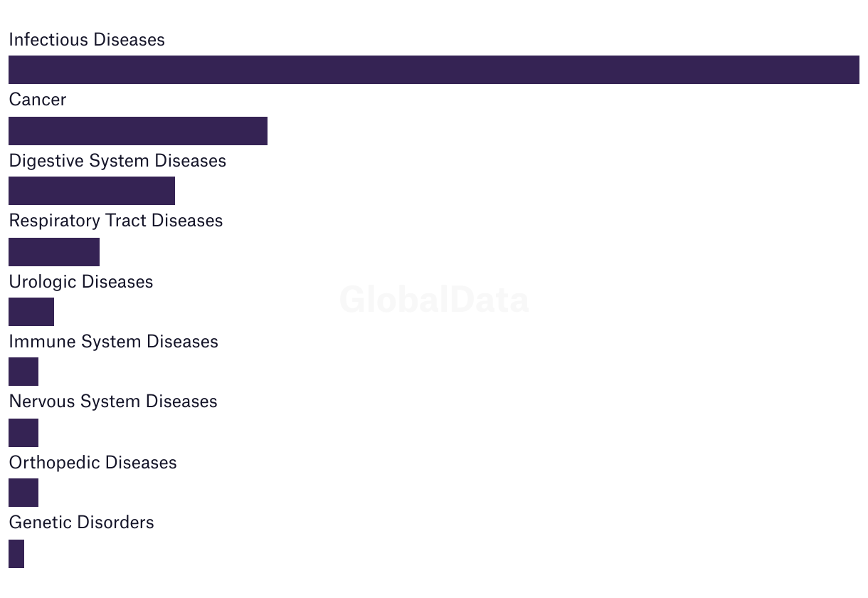868x598 pixels.
Task: Click the Urologic Diseases label
Action: click(x=81, y=282)
